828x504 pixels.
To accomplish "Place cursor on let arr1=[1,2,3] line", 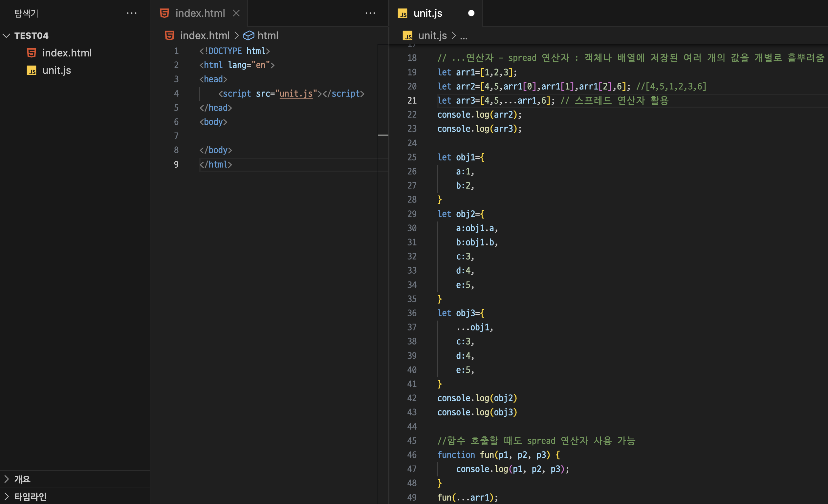I will pos(477,72).
